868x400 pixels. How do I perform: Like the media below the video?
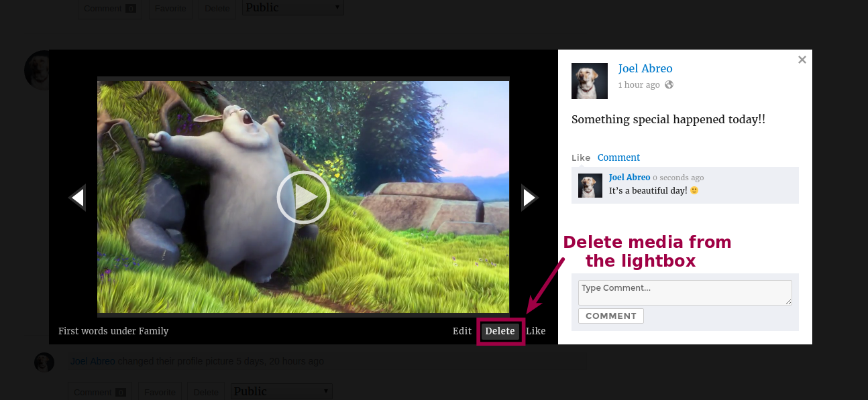coord(535,331)
